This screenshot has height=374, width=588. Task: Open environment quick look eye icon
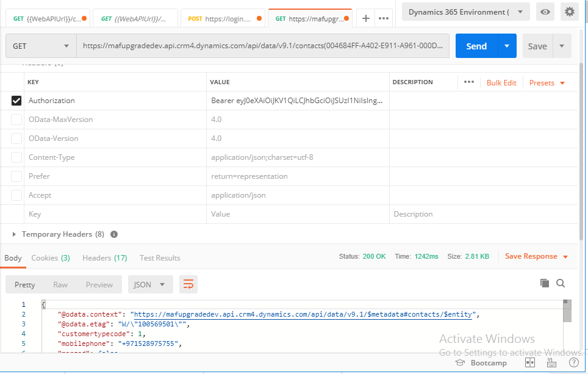point(545,12)
